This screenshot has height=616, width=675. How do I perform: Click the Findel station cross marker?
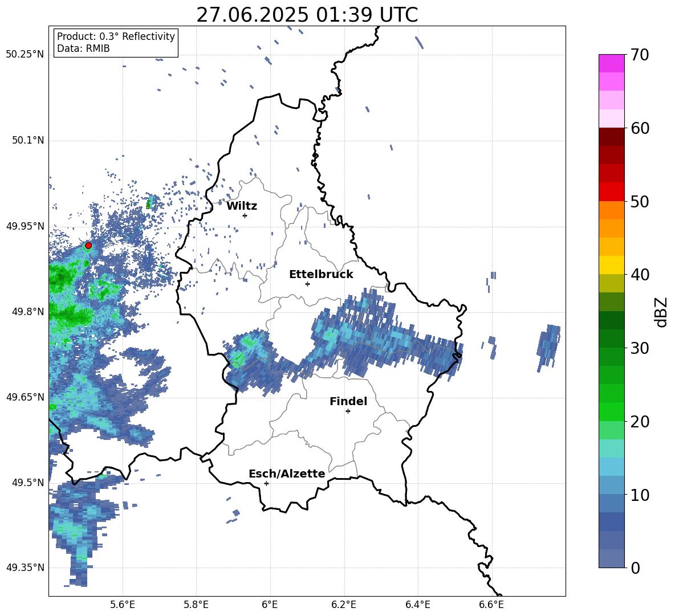click(348, 411)
